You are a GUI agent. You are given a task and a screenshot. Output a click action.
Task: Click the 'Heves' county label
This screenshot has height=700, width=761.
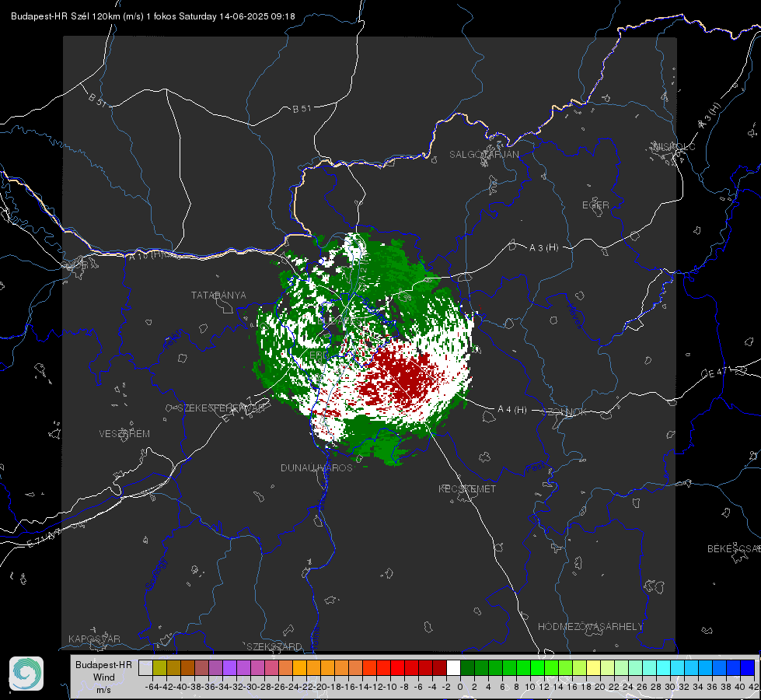point(574,317)
